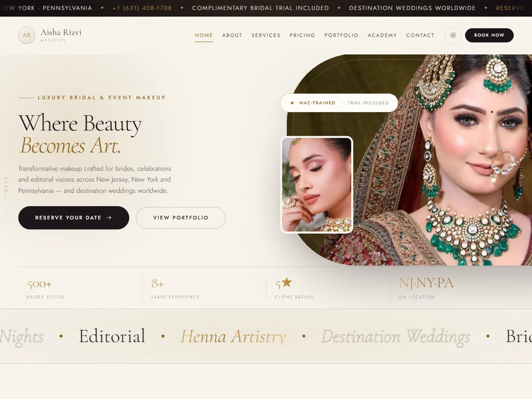This screenshot has width=532, height=399.
Task: Click the View Portfolio button
Action: pos(181,218)
